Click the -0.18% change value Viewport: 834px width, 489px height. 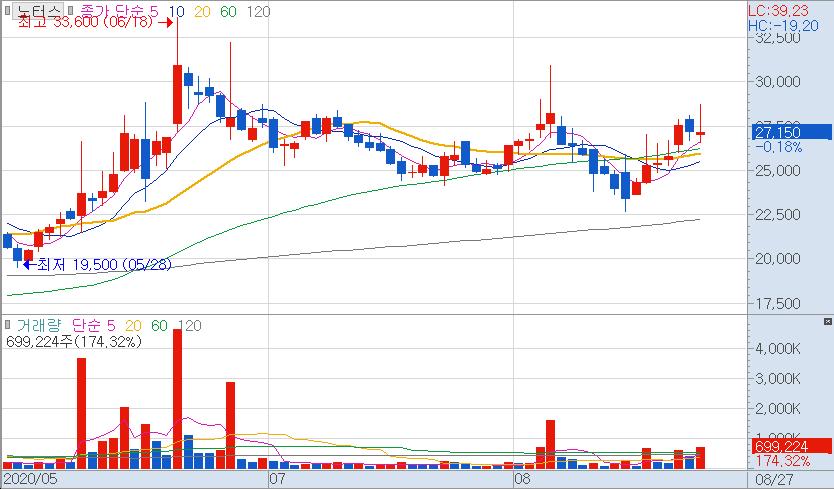[x=778, y=147]
